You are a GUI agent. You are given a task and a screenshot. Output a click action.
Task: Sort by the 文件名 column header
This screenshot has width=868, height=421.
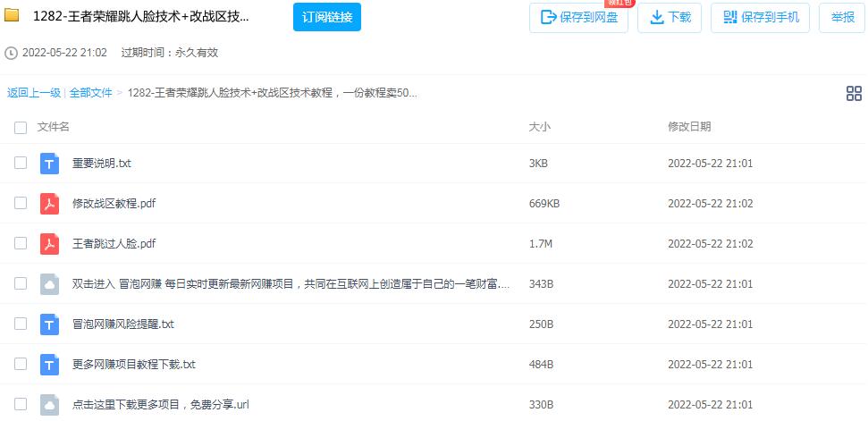point(53,127)
